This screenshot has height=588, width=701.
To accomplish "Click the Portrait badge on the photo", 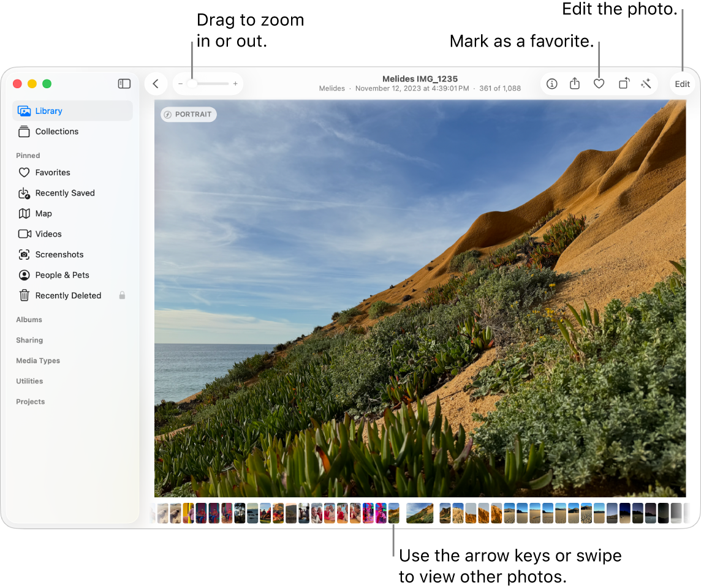I will (188, 114).
